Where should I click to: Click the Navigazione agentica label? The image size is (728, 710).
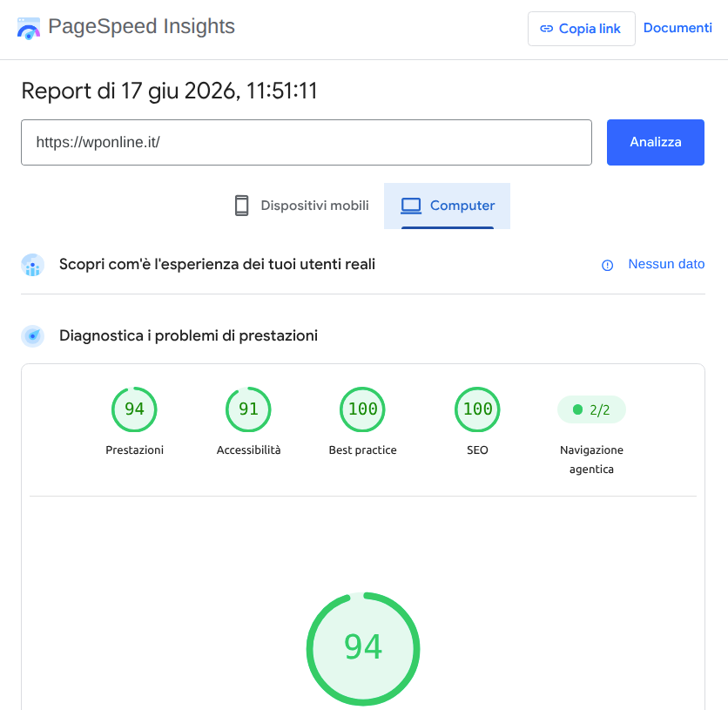(x=591, y=459)
